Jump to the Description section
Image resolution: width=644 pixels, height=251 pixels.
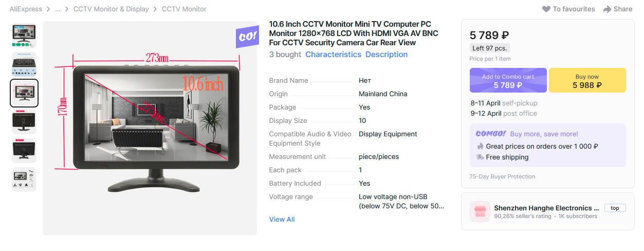[x=387, y=55]
